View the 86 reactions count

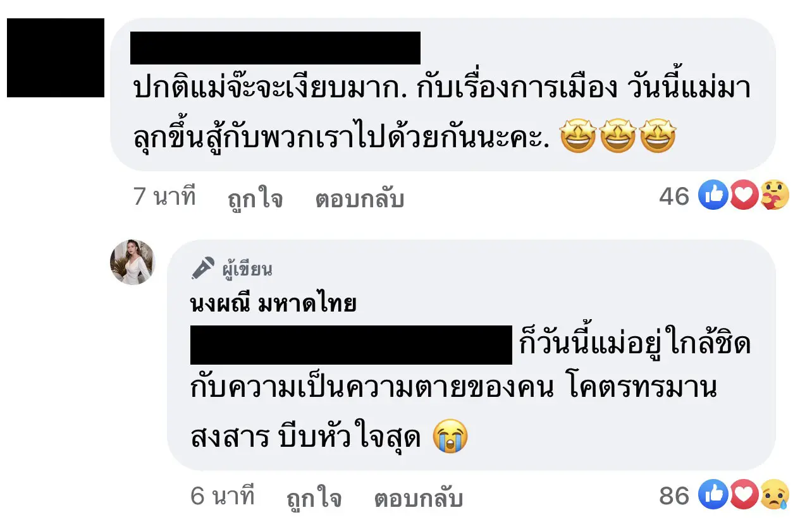tap(674, 497)
